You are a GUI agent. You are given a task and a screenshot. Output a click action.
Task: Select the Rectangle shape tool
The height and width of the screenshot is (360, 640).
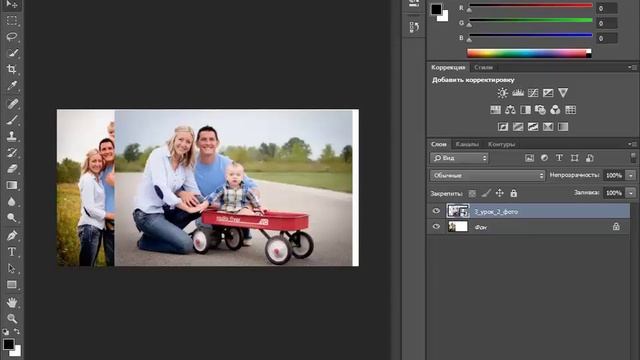pyautogui.click(x=12, y=284)
